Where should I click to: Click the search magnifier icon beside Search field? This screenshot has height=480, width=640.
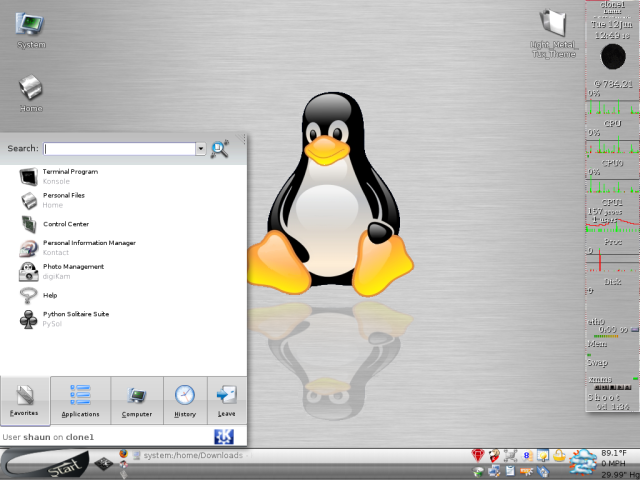[x=220, y=149]
